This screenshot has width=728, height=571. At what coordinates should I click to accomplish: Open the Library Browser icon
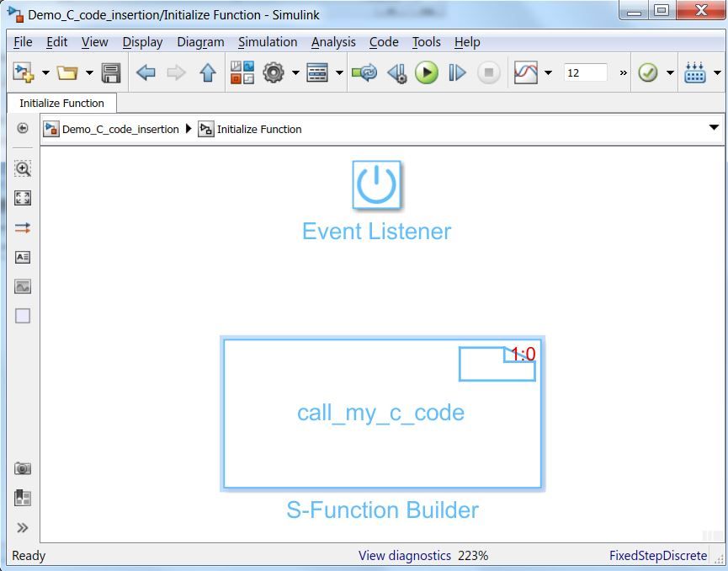click(x=242, y=72)
